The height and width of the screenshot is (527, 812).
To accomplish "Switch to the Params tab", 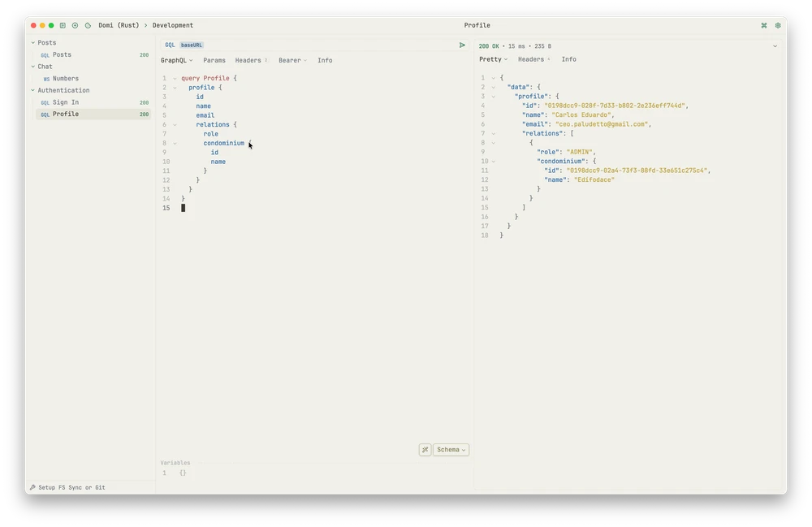I will pos(214,60).
